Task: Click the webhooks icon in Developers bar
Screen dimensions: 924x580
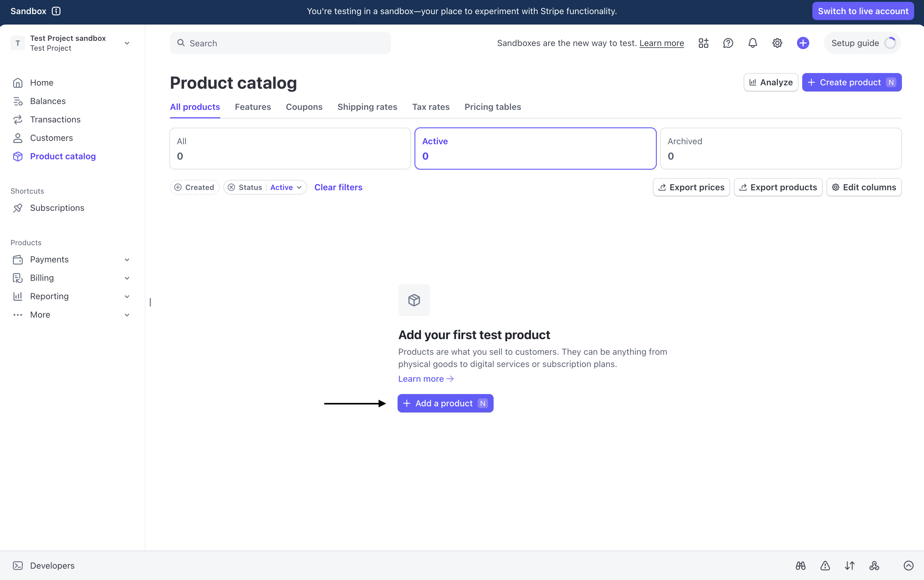Action: click(x=874, y=565)
